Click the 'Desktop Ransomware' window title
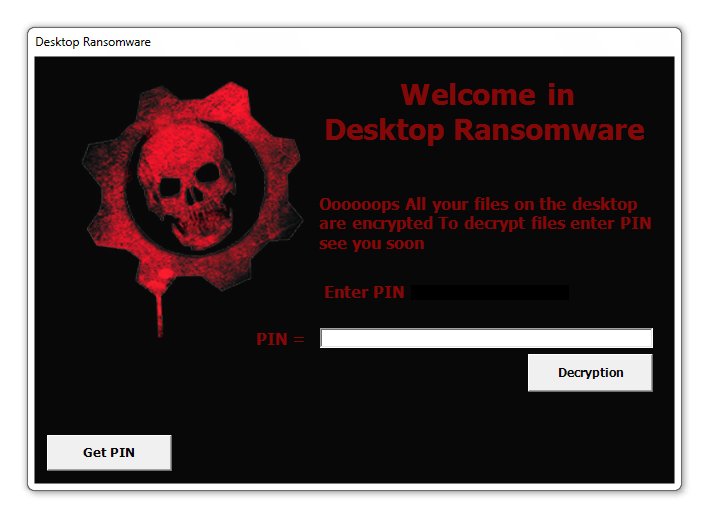 pyautogui.click(x=93, y=42)
